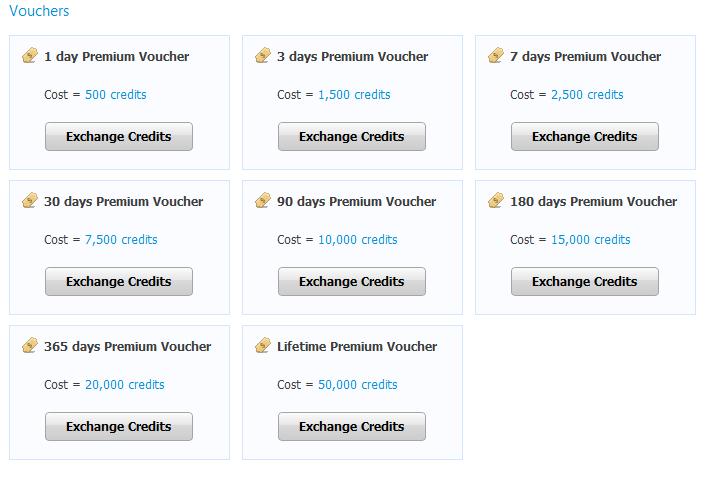Image resolution: width=718 pixels, height=480 pixels.
Task: Click the 7,500 credits cost text
Action: click(x=121, y=240)
